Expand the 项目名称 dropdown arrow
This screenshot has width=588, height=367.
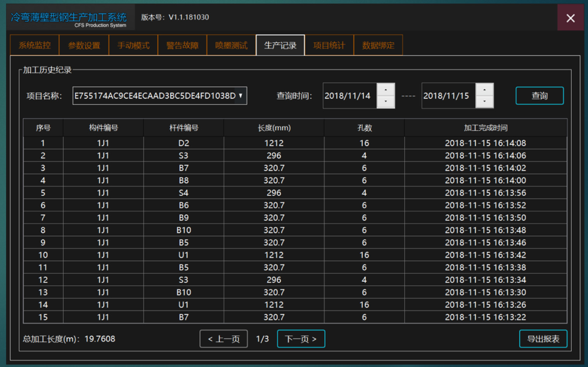coord(241,96)
